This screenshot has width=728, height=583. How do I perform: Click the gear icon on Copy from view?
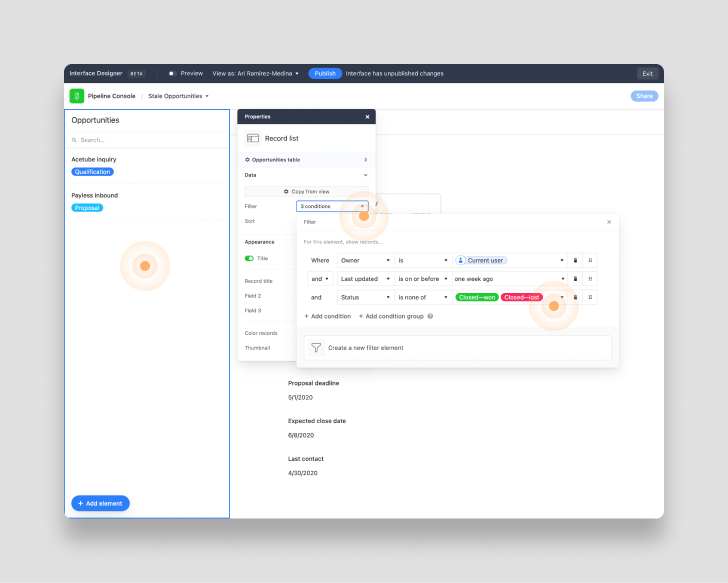coord(286,191)
